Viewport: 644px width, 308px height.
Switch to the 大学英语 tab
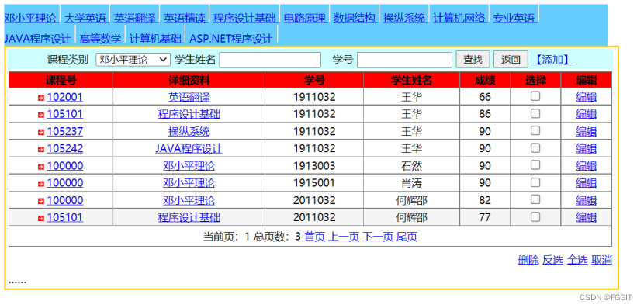pyautogui.click(x=85, y=18)
